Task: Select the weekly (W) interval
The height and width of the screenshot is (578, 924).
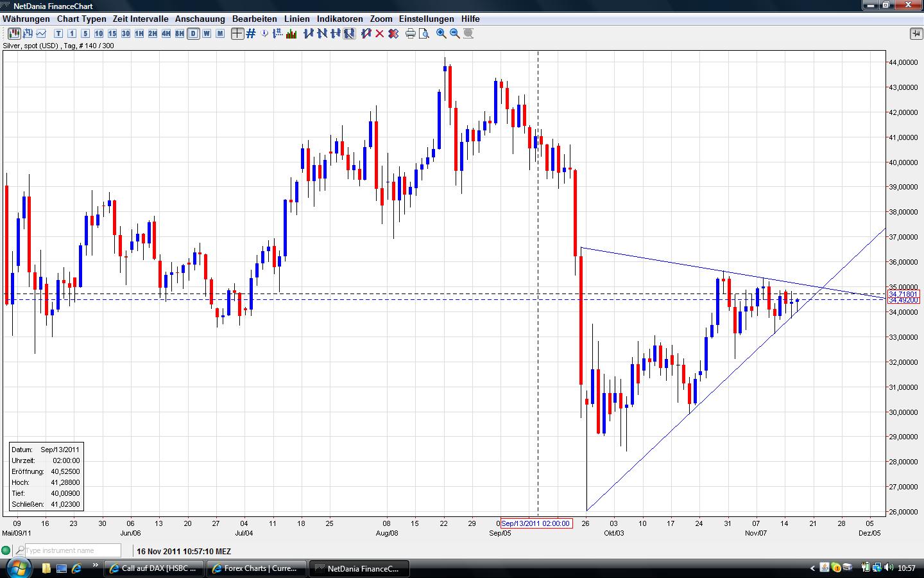Action: [x=207, y=33]
